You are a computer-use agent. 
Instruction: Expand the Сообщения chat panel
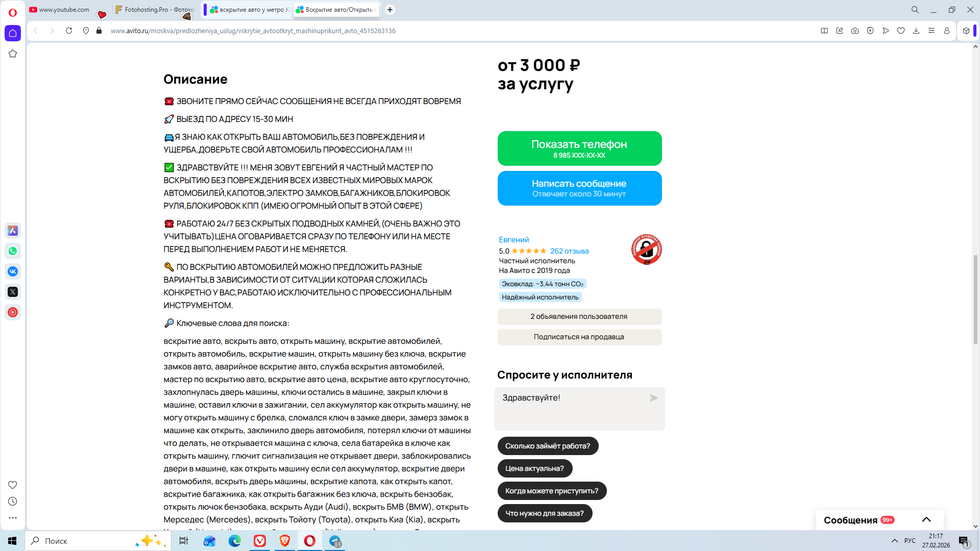(x=926, y=520)
